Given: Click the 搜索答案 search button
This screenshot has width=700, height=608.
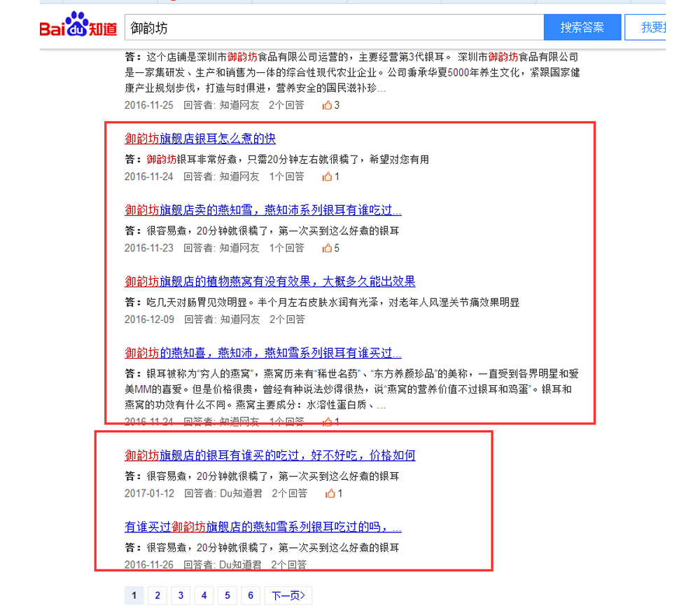Looking at the screenshot, I should [582, 27].
